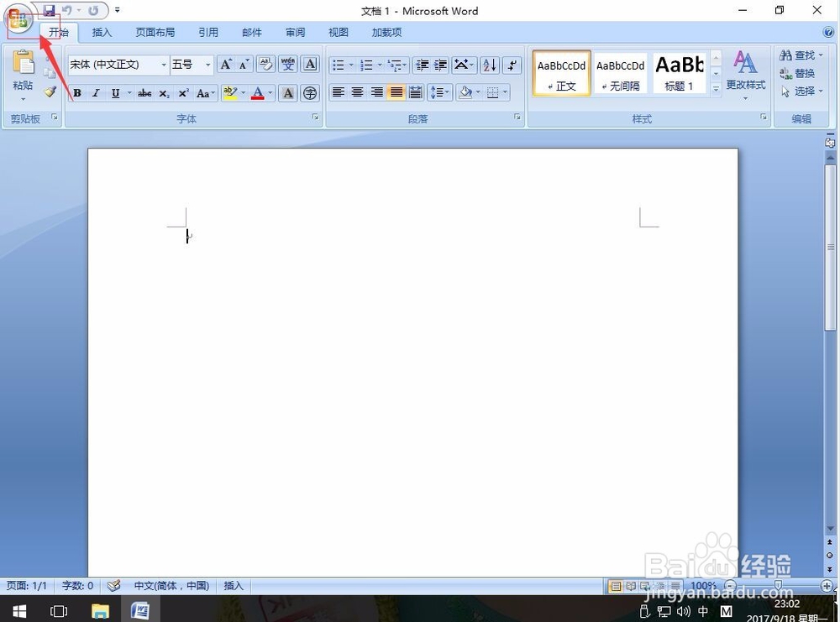Viewport: 840px width, 622px height.
Task: Undo last action in Quick Access toolbar
Action: (67, 10)
